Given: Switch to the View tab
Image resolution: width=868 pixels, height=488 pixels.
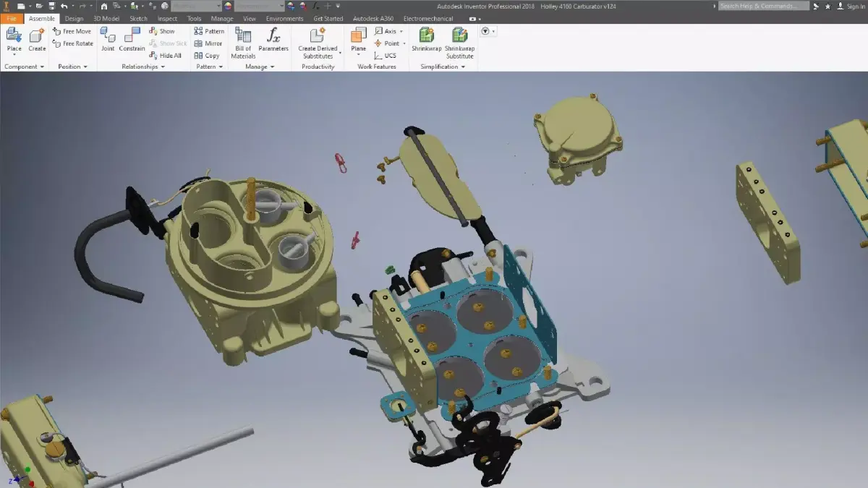Looking at the screenshot, I should (x=250, y=19).
